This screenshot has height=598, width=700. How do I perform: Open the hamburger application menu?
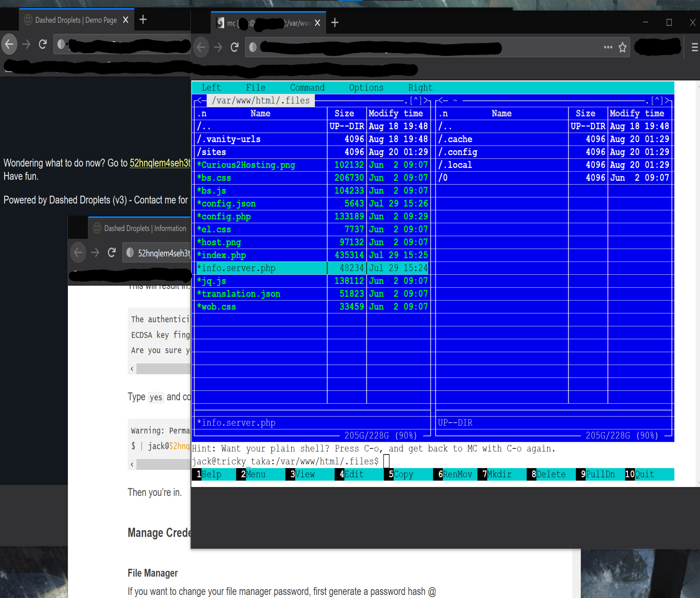pos(694,47)
